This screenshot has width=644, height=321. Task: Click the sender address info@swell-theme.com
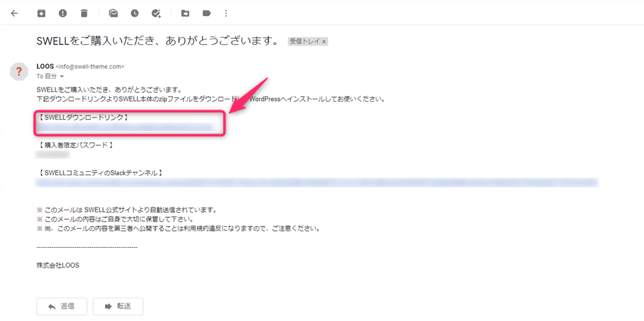pos(90,66)
